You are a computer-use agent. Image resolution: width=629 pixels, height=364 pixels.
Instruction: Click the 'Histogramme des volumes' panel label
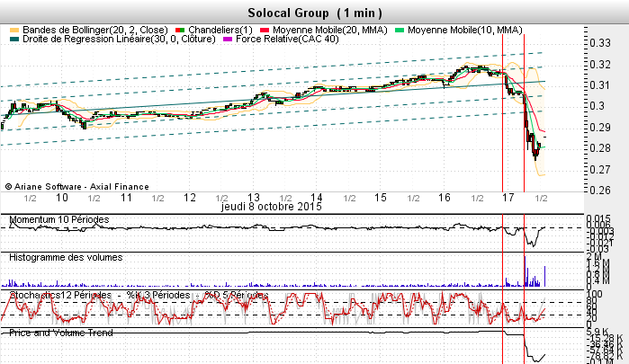coord(66,257)
